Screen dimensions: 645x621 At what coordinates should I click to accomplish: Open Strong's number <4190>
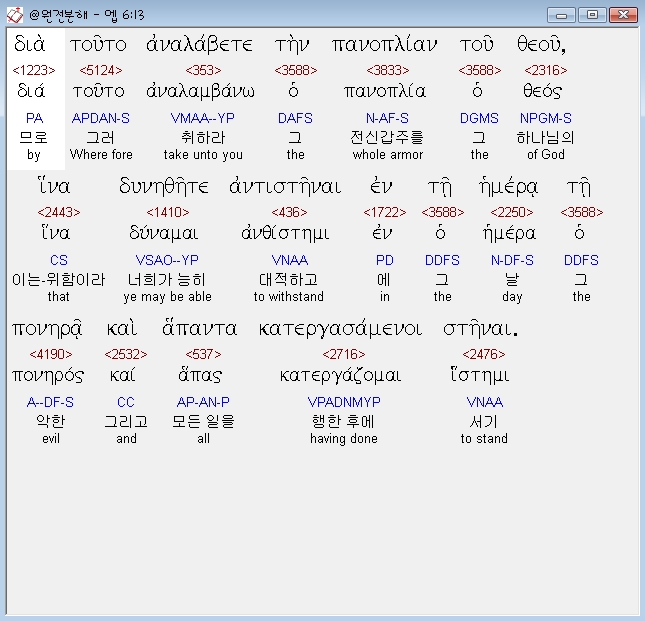click(x=51, y=354)
